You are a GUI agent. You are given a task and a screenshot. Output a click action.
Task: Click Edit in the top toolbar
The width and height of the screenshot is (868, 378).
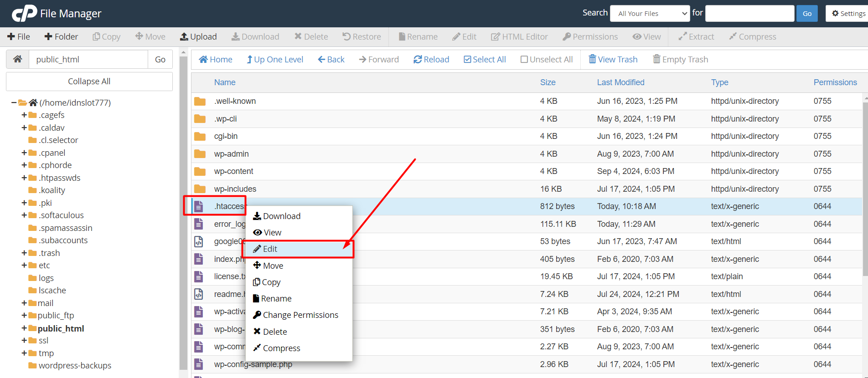pos(465,36)
